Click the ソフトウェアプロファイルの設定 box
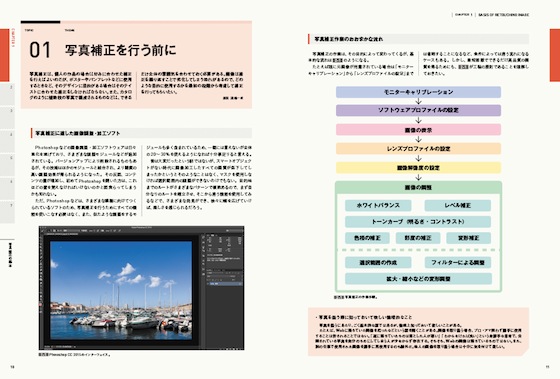 [418, 110]
